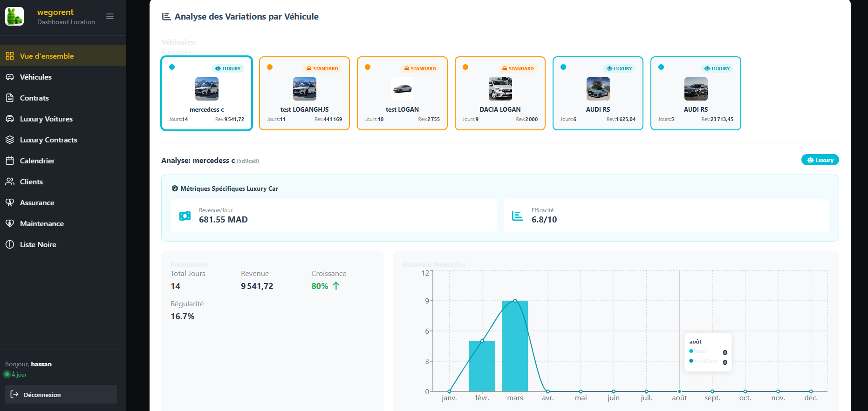Screen dimensions: 868x411
Task: Click the wegorent green logo icon
Action: (14, 16)
